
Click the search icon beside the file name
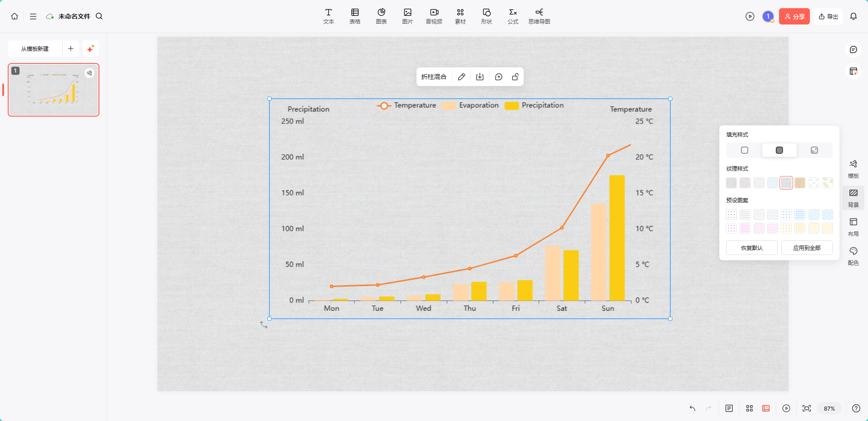tap(99, 16)
